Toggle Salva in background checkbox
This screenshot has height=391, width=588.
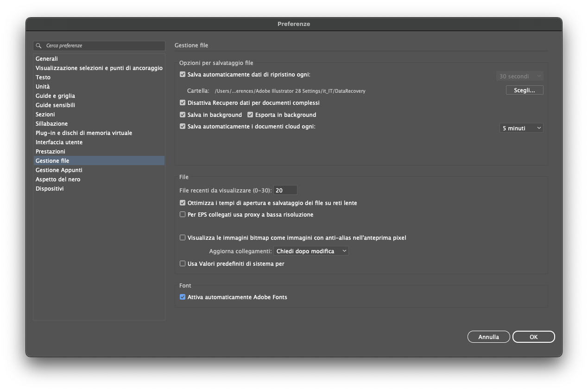183,115
